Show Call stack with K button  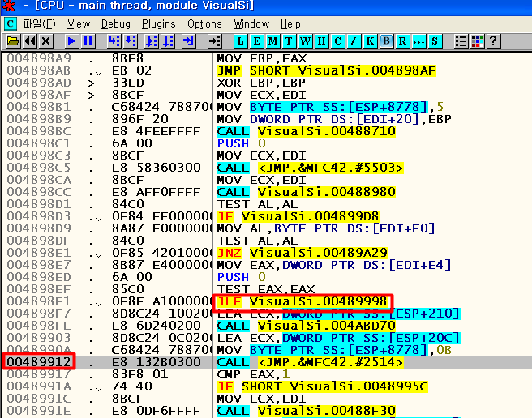click(370, 41)
